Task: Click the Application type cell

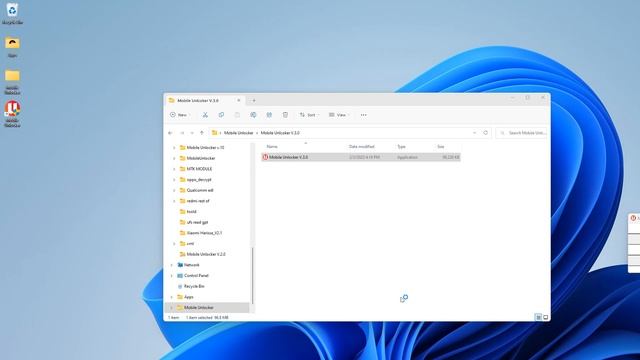Action: (407, 157)
